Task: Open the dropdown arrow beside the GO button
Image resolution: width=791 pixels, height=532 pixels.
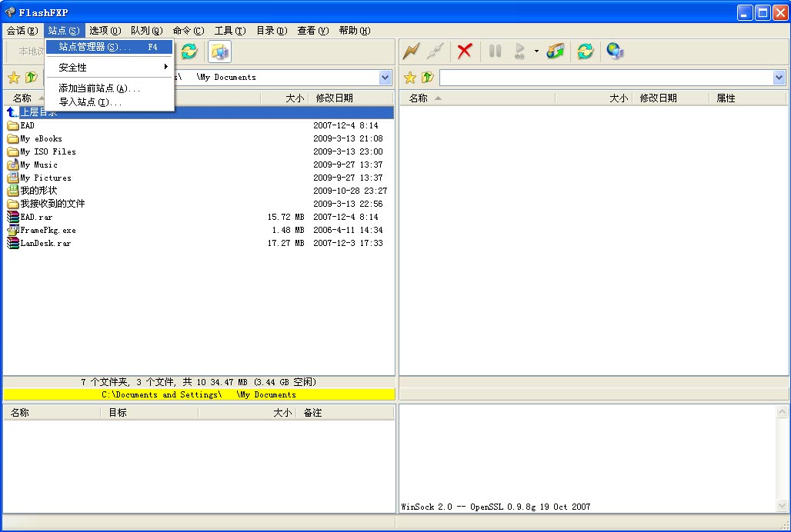Action: click(536, 51)
